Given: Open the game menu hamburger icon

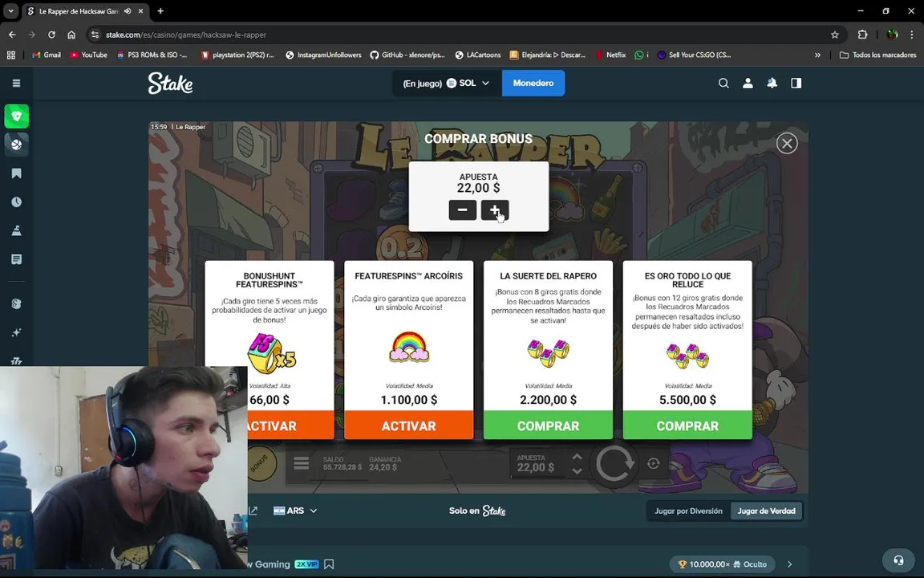Looking at the screenshot, I should [301, 463].
